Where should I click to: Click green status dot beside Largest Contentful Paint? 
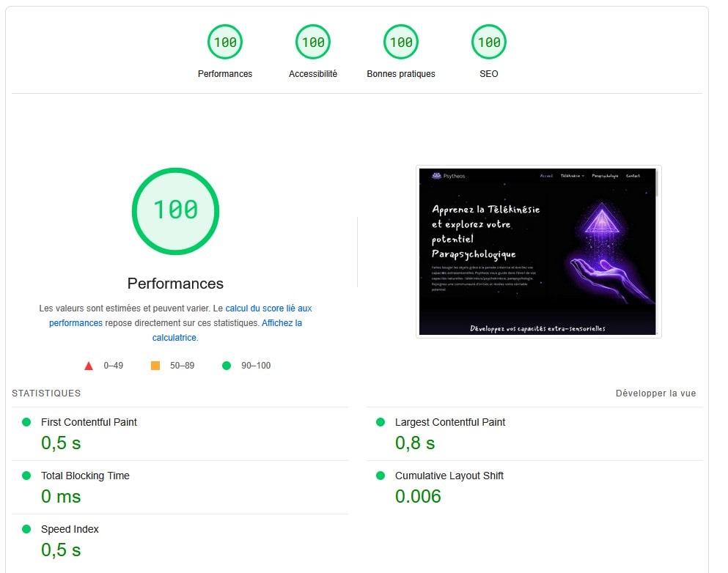pos(380,422)
